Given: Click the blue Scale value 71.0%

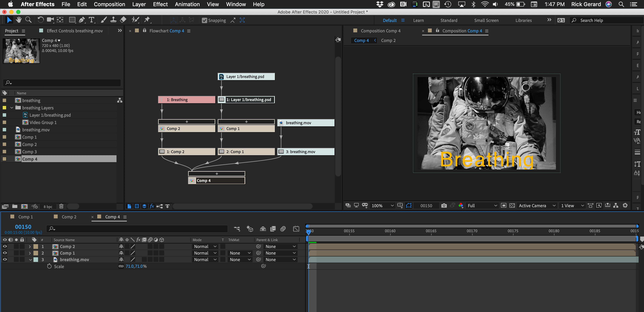Looking at the screenshot, I should coord(136,266).
